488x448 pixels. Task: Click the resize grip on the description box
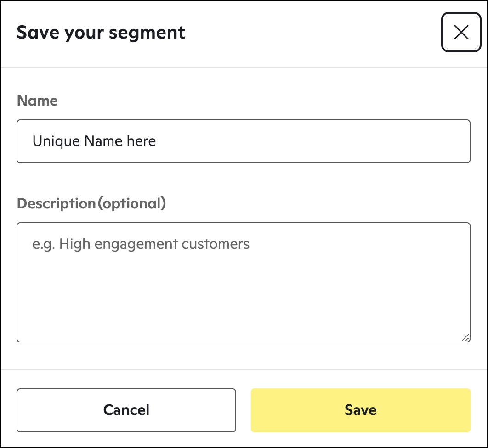point(466,338)
